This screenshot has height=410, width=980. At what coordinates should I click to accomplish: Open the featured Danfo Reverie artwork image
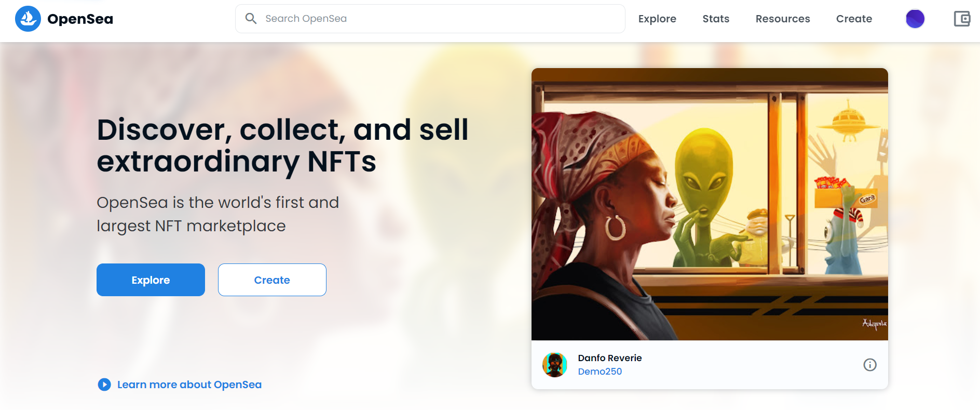[710, 204]
